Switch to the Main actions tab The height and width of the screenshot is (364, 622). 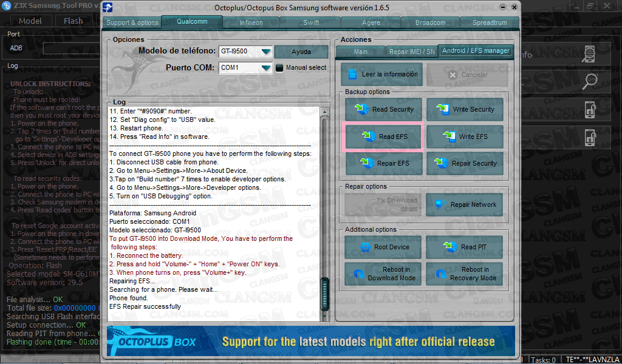tap(361, 52)
